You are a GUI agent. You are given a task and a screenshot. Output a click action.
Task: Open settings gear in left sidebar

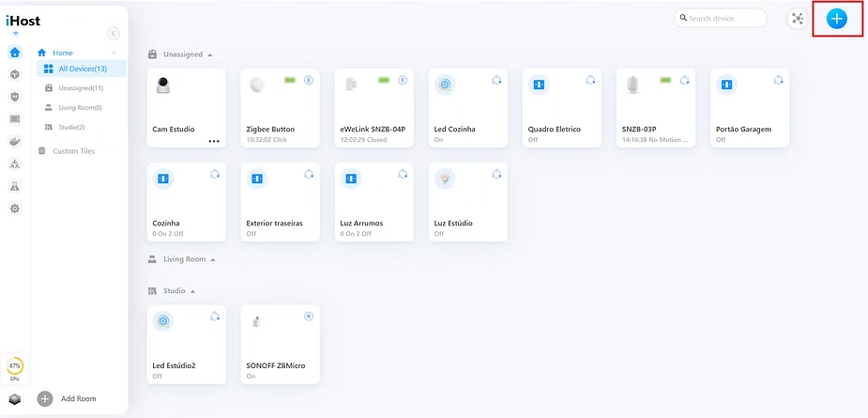(14, 209)
